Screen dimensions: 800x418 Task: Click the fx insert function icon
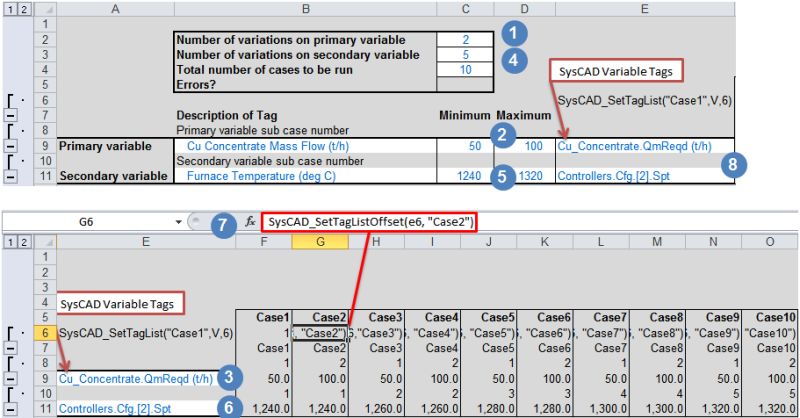(x=250, y=222)
